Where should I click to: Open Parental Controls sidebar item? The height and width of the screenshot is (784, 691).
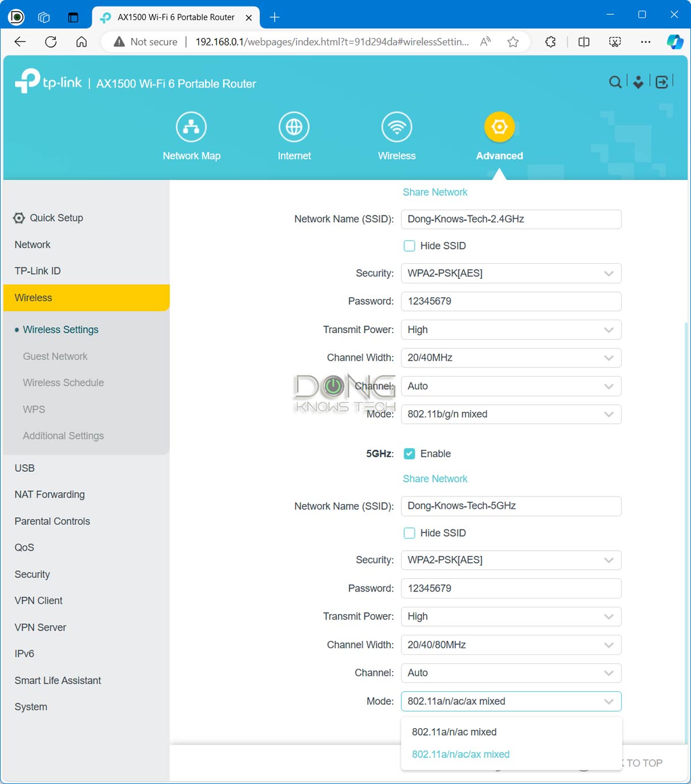(x=52, y=521)
